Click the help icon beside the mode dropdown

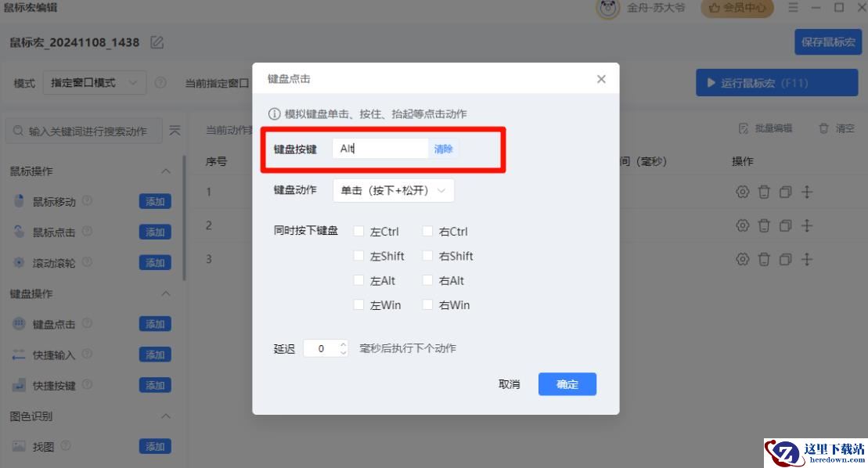click(160, 82)
